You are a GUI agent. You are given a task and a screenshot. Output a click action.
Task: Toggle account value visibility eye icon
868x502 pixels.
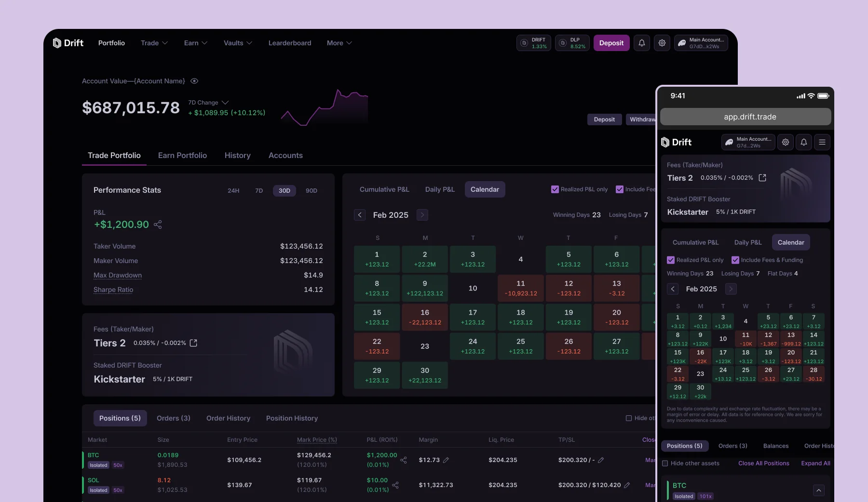(194, 81)
